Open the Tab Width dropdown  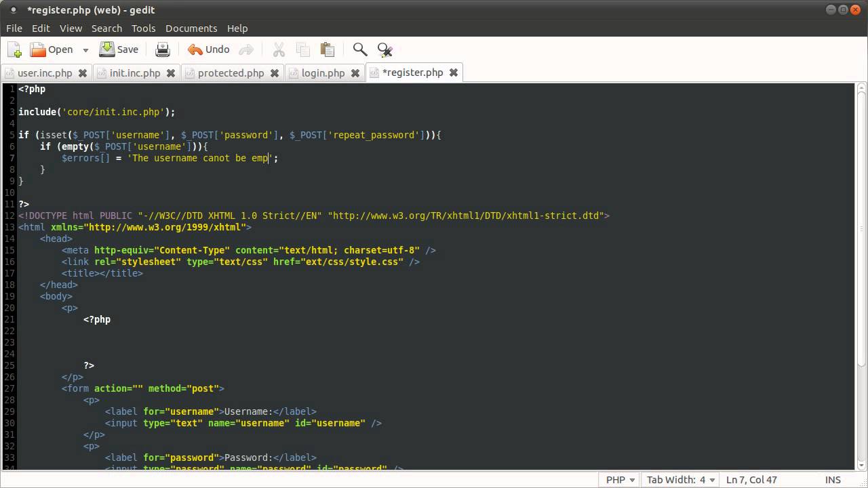(682, 479)
